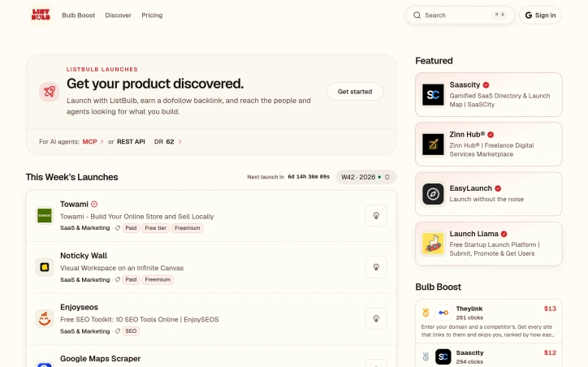The image size is (588, 367).
Task: Open the Enjoyseos listing title
Action: coord(79,307)
